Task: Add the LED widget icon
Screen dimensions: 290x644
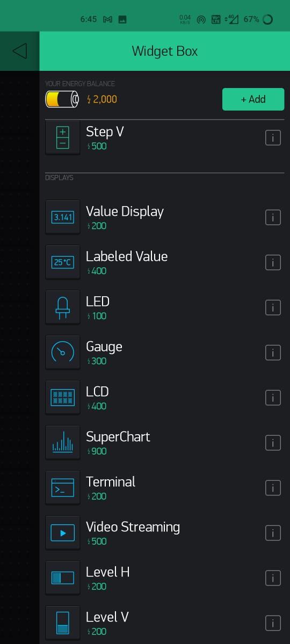Action: coord(63,308)
